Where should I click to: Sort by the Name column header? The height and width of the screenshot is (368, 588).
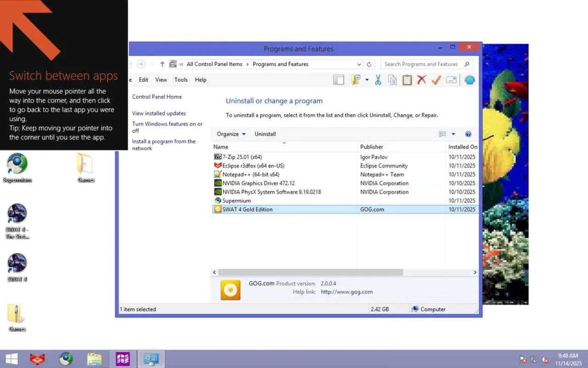(284, 147)
